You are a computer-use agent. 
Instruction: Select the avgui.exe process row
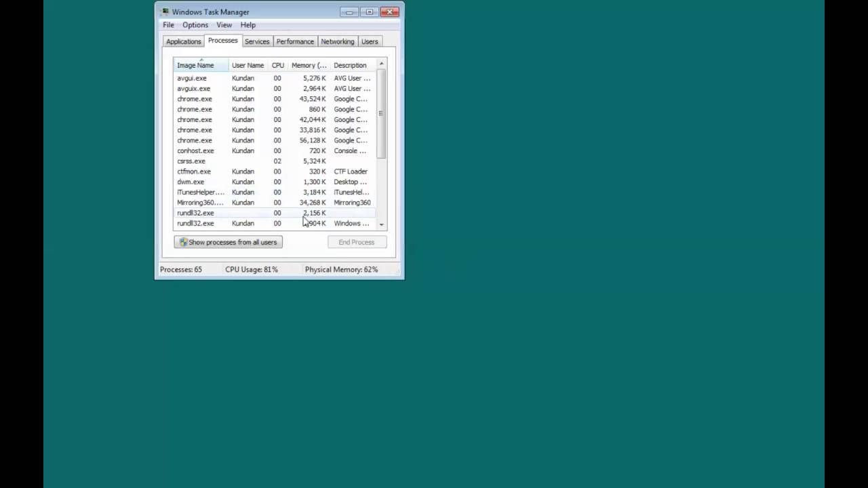coord(275,78)
